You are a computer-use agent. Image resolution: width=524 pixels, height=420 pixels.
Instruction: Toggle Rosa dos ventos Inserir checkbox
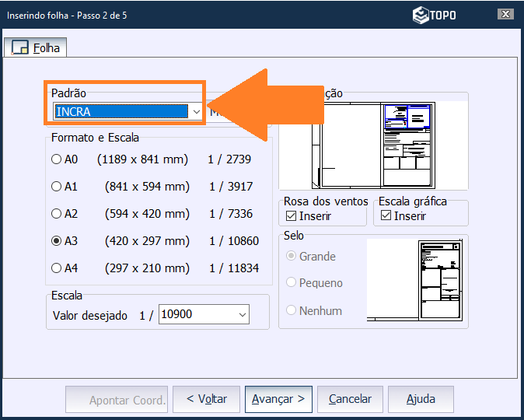point(292,216)
